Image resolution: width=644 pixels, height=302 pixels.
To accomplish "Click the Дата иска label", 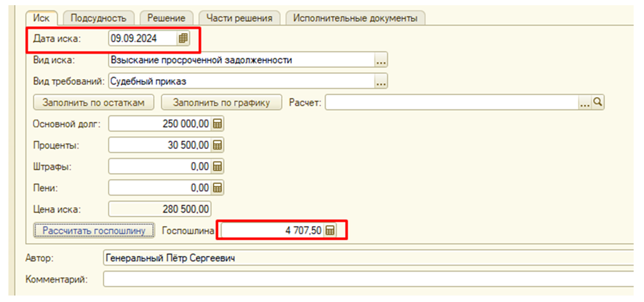I will coord(57,39).
